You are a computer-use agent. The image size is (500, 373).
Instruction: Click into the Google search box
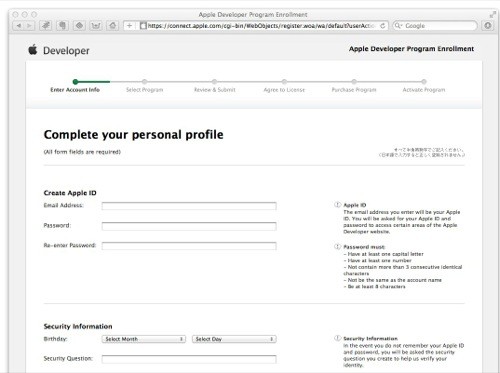tap(435, 26)
